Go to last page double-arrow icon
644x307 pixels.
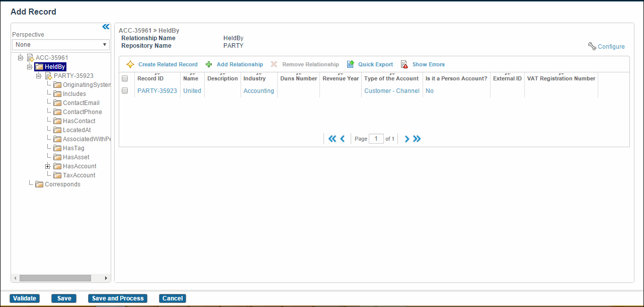pyautogui.click(x=417, y=139)
